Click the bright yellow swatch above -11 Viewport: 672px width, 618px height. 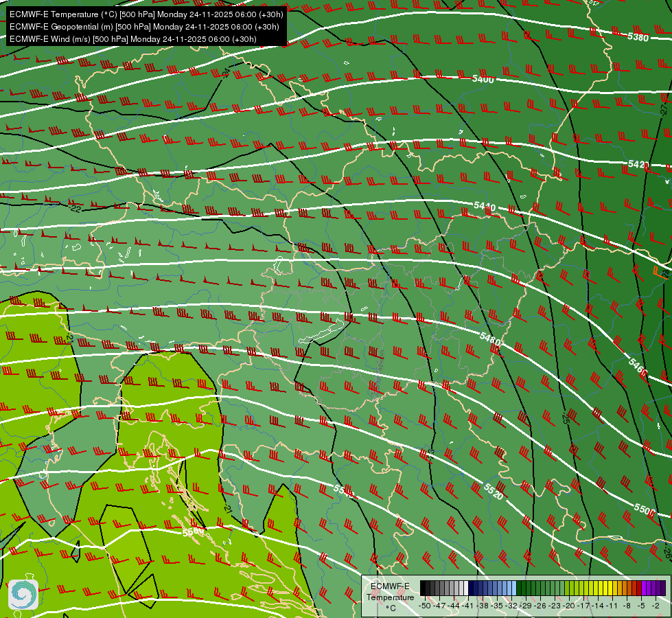[610, 588]
